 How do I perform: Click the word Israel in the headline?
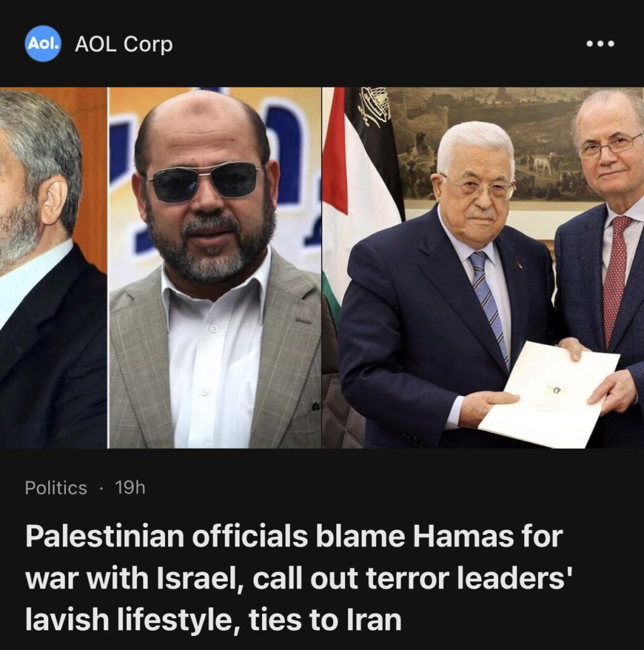click(x=201, y=578)
